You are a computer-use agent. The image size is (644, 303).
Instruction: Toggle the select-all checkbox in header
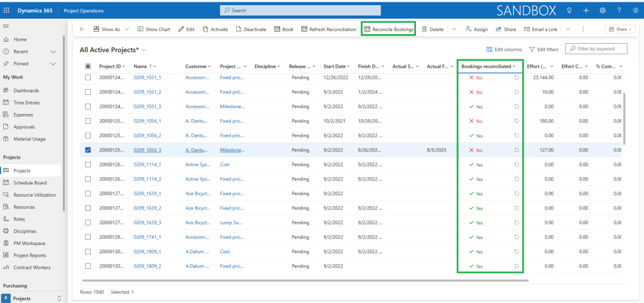pyautogui.click(x=88, y=66)
